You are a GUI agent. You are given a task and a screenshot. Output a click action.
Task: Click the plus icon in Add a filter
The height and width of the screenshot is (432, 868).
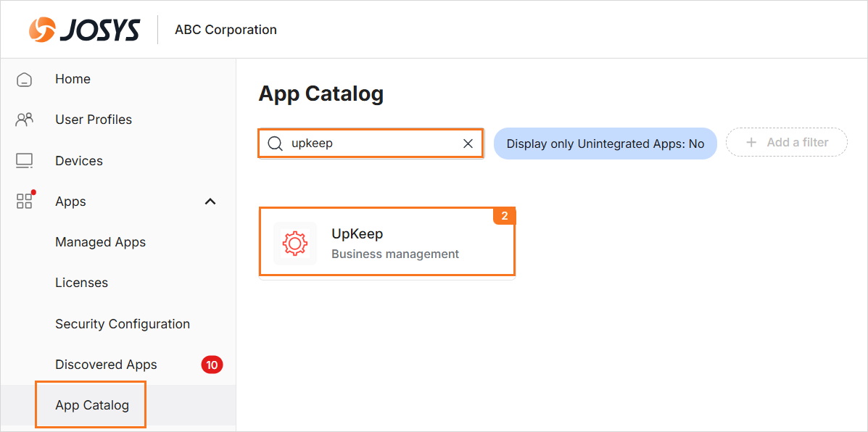(x=751, y=143)
